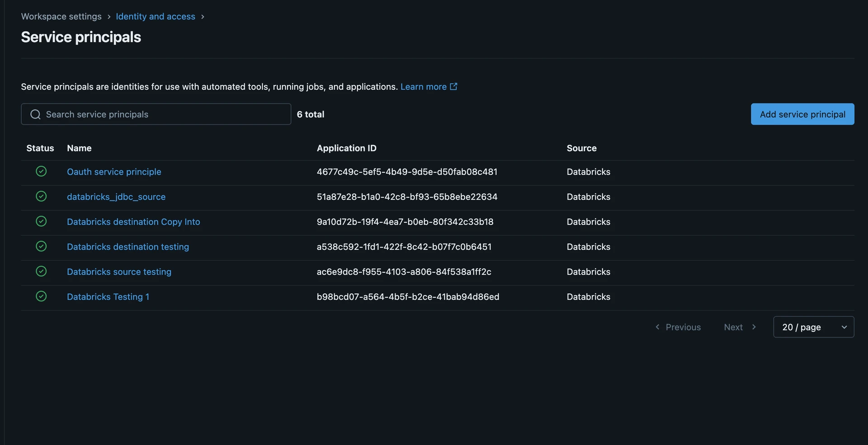Click the Status column header
The width and height of the screenshot is (868, 445).
coord(40,148)
